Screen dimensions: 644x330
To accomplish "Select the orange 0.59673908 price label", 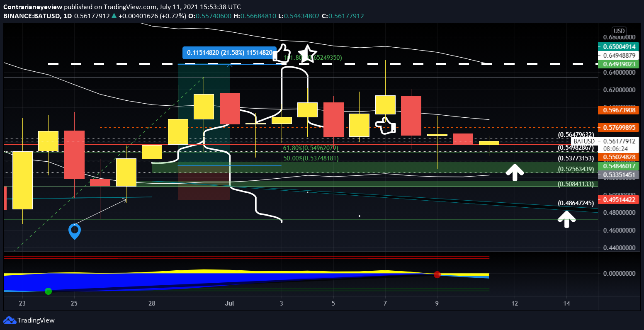I will click(619, 110).
